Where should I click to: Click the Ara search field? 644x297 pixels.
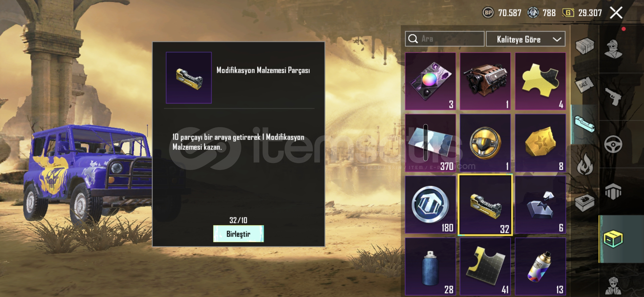444,39
